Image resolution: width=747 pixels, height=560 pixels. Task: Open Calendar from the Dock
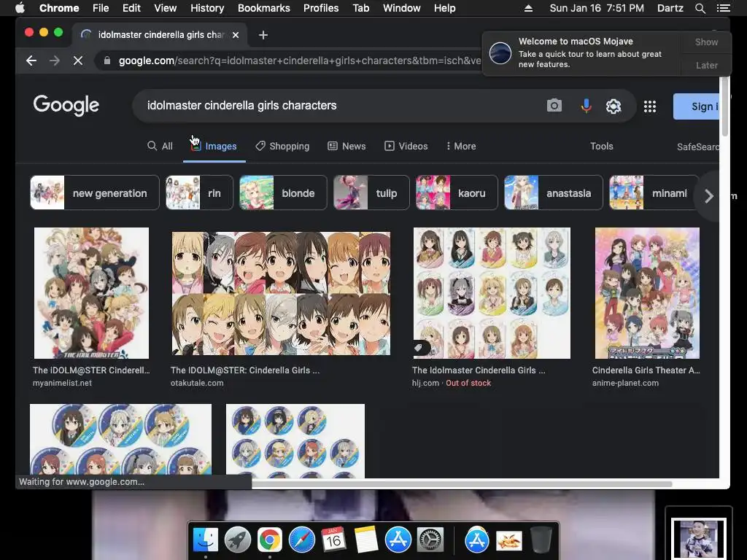(333, 540)
